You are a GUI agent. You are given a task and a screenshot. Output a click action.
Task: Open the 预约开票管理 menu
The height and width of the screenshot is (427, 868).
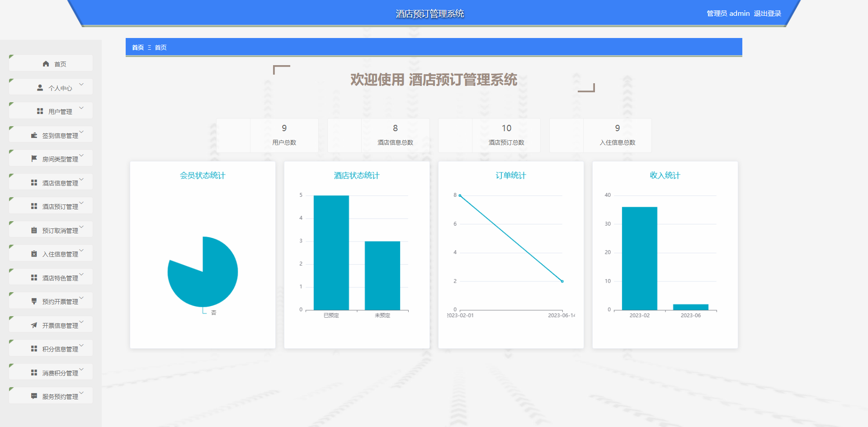click(x=51, y=300)
